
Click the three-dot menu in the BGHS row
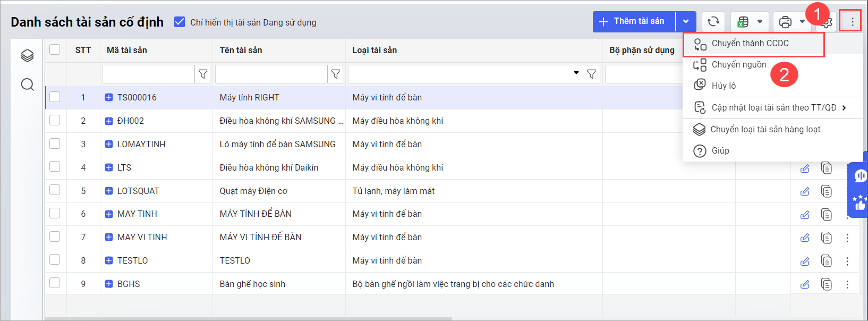847,284
